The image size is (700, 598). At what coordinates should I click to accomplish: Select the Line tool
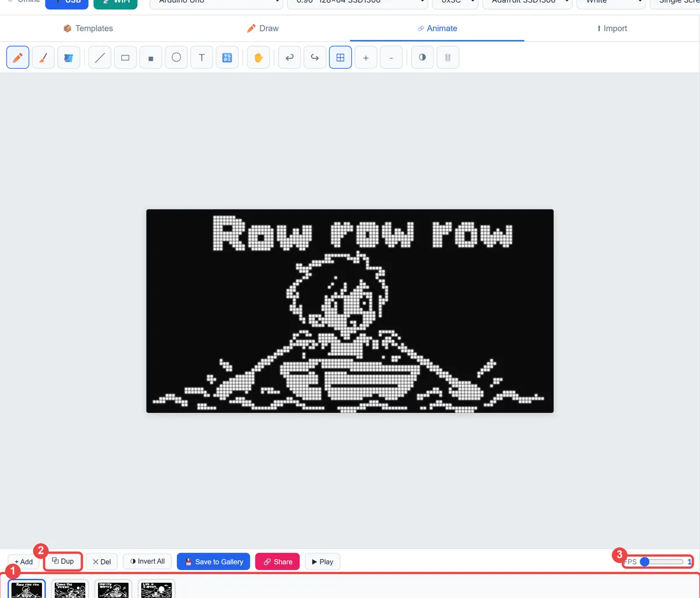(x=100, y=58)
